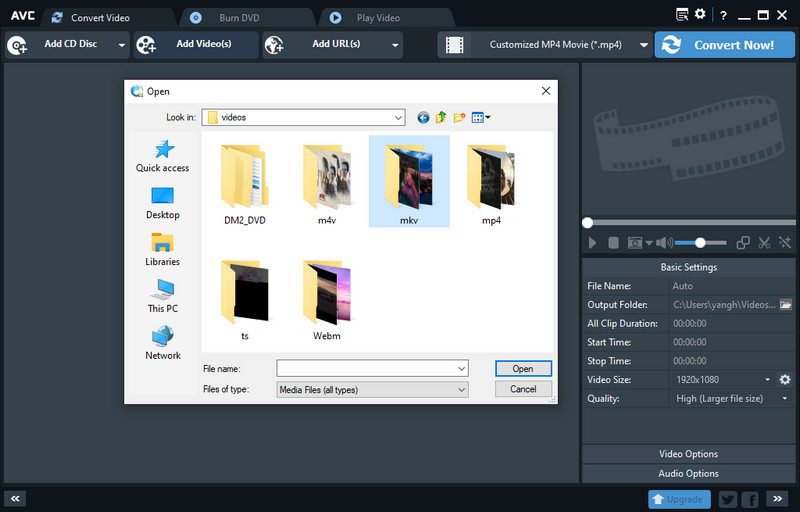Mute audio with the speaker icon

pos(664,243)
